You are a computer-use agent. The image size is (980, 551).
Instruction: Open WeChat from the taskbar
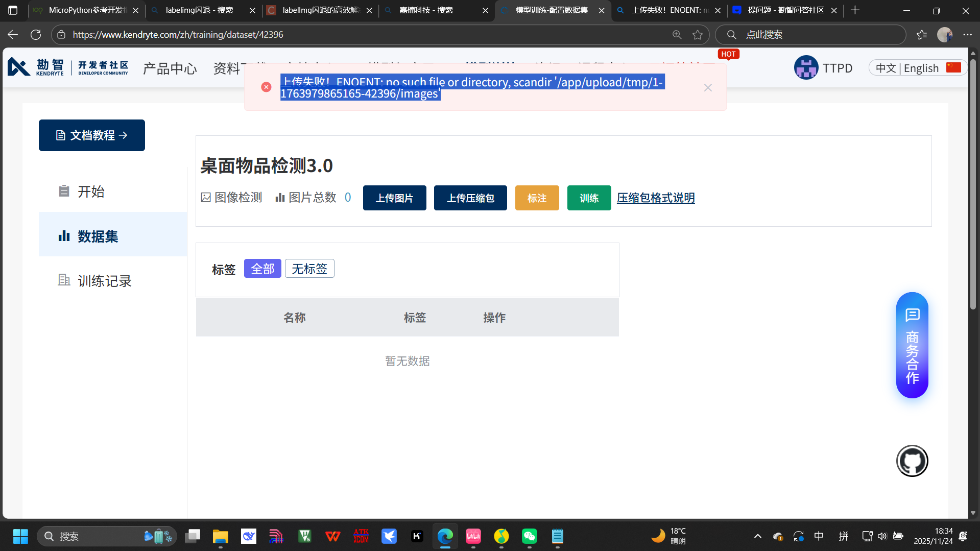(529, 536)
